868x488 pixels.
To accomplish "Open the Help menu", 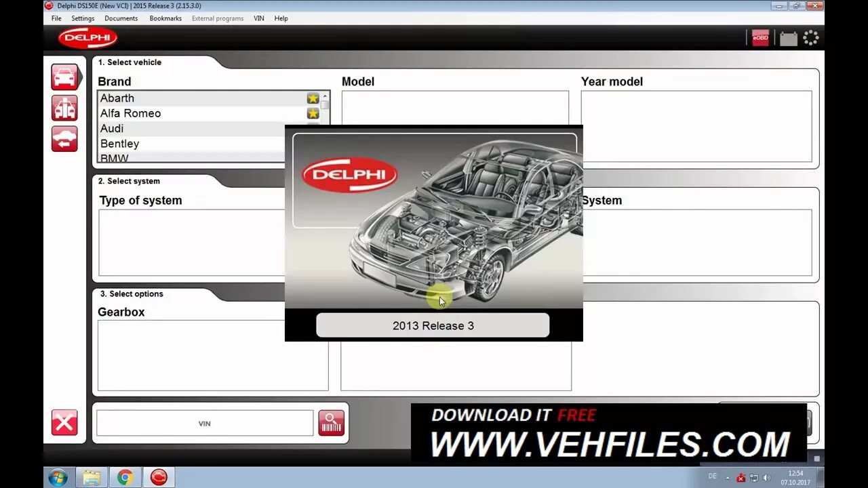I will (281, 18).
